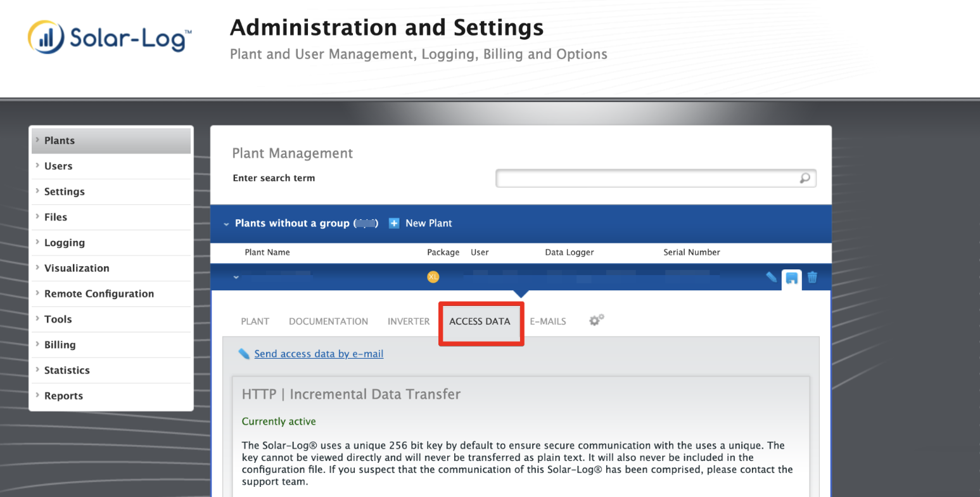This screenshot has height=497, width=980.
Task: Focus the search term input field
Action: (x=656, y=179)
